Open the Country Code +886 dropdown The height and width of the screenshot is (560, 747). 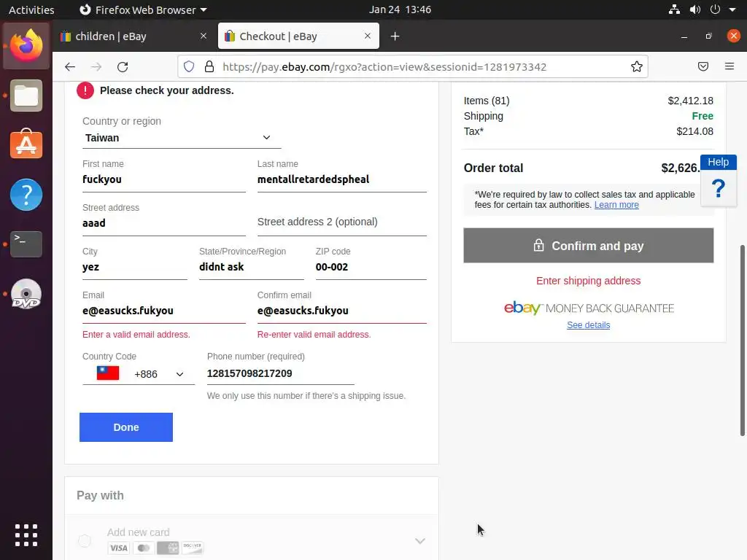point(138,374)
